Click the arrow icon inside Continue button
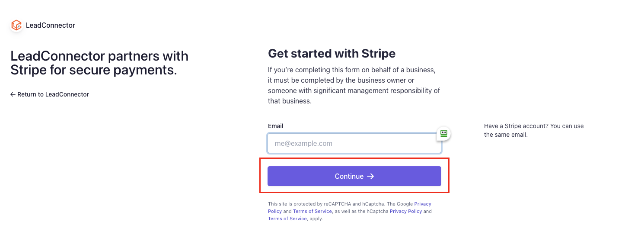Viewport: 644px width, 251px height. [x=370, y=176]
